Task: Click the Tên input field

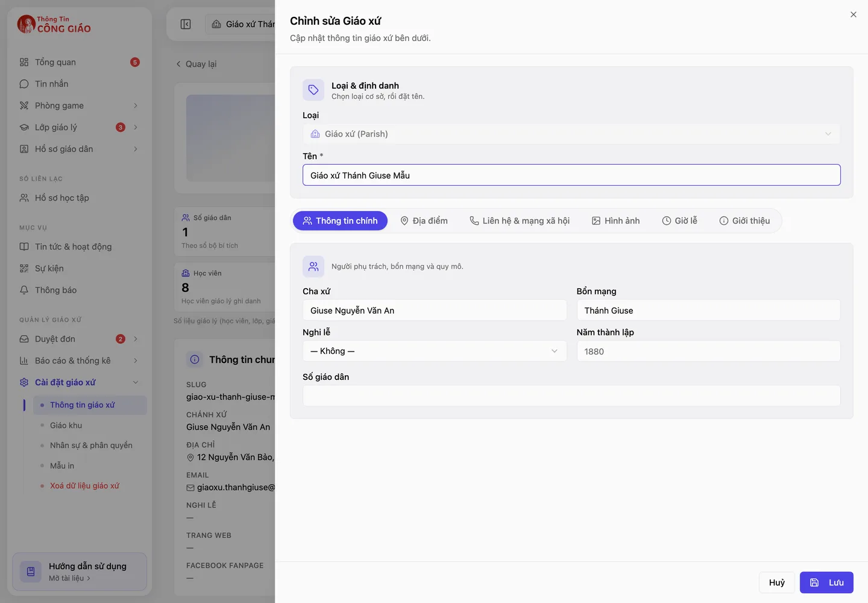Action: 571,175
